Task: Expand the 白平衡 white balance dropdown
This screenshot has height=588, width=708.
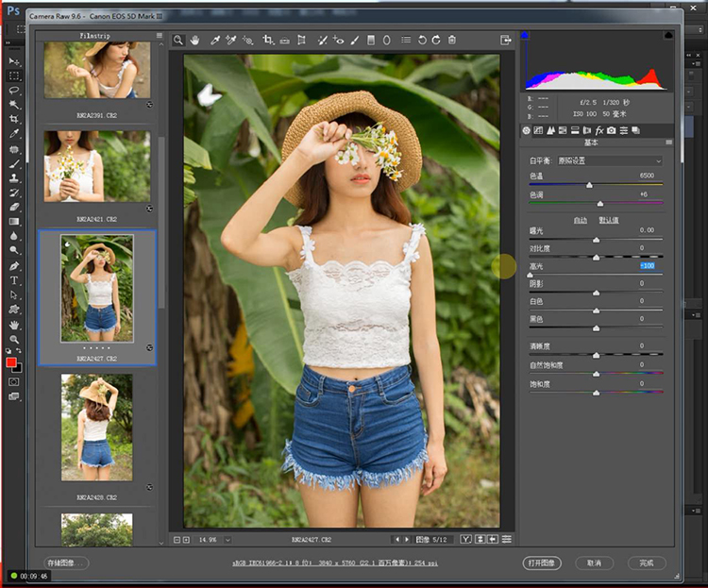Action: pos(610,160)
